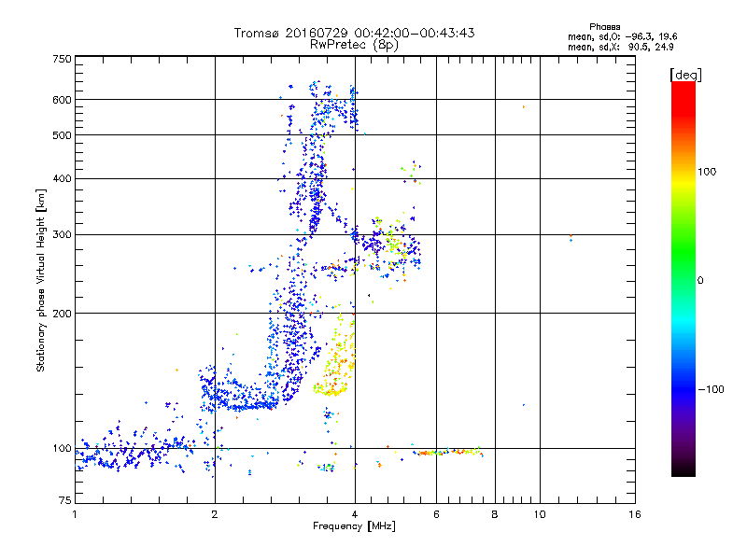Click x-axis tick label '1'
The width and height of the screenshot is (747, 560).
[75, 514]
